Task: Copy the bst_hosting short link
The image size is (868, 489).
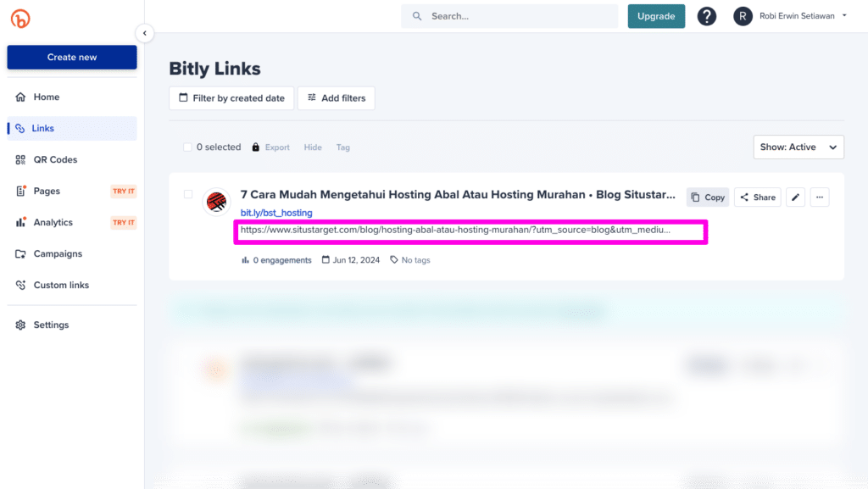Action: click(x=708, y=197)
